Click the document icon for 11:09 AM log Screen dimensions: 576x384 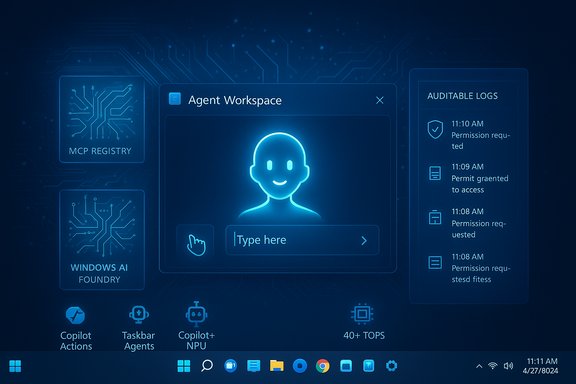point(435,173)
